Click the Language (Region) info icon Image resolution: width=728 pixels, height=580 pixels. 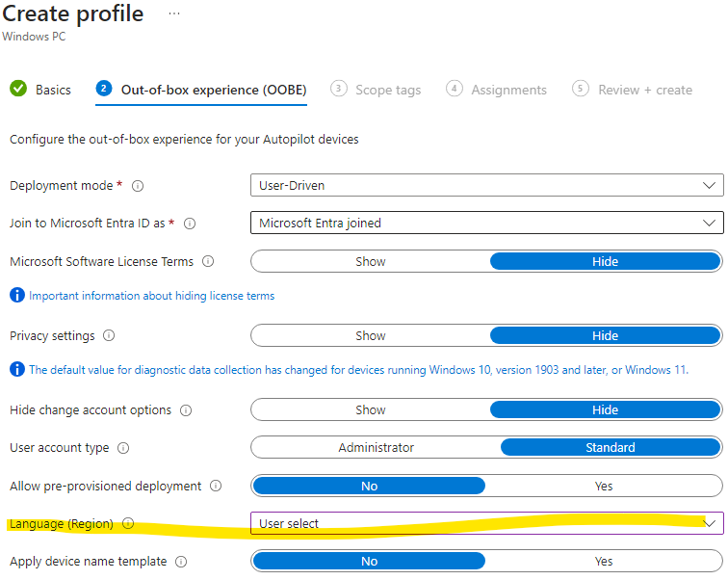click(x=128, y=523)
